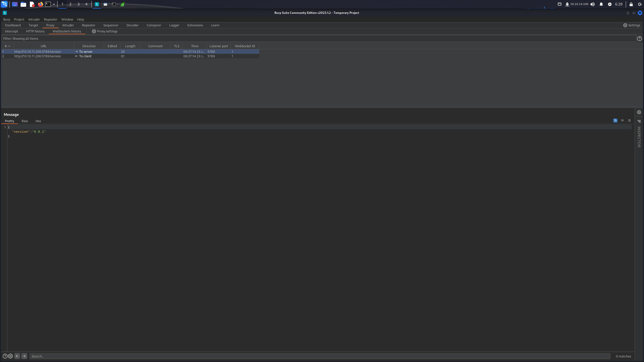This screenshot has width=644, height=362.
Task: Toggle word wrap in message editor
Action: (x=615, y=121)
